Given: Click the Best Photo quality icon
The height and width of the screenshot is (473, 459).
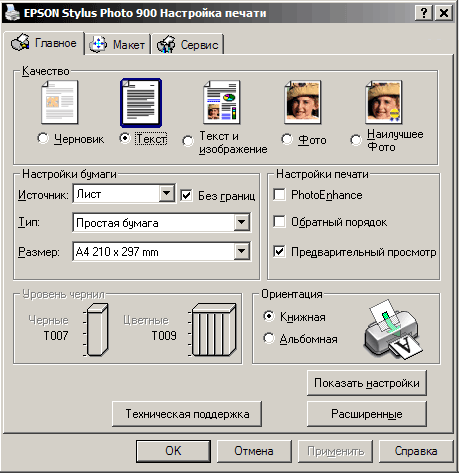Looking at the screenshot, I should pyautogui.click(x=384, y=102).
